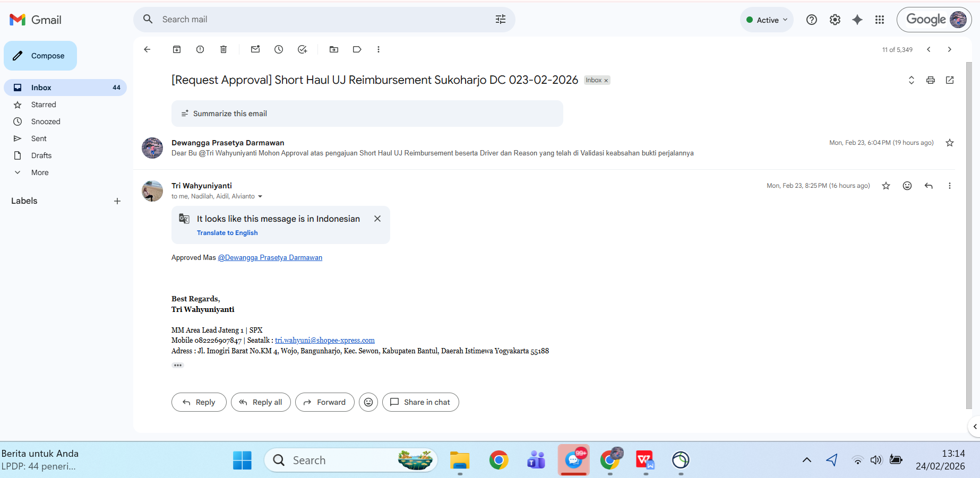This screenshot has width=980, height=478.
Task: Click the message pane vertical scrollbar
Action: [969, 235]
